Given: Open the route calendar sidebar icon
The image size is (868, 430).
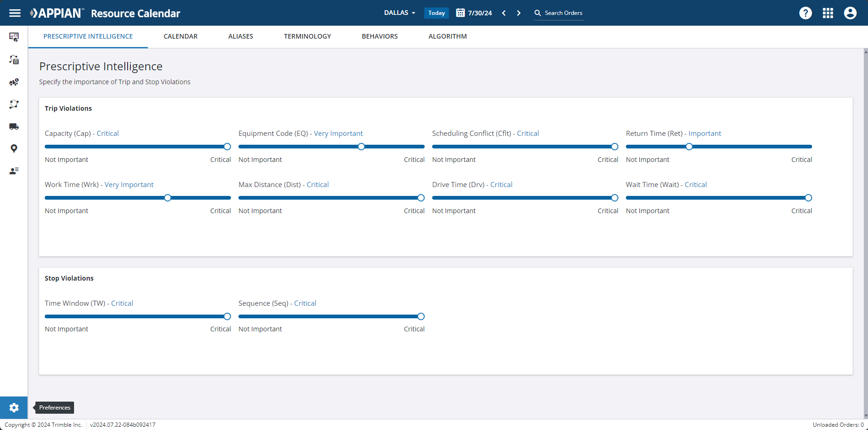Looking at the screenshot, I should coord(14,60).
